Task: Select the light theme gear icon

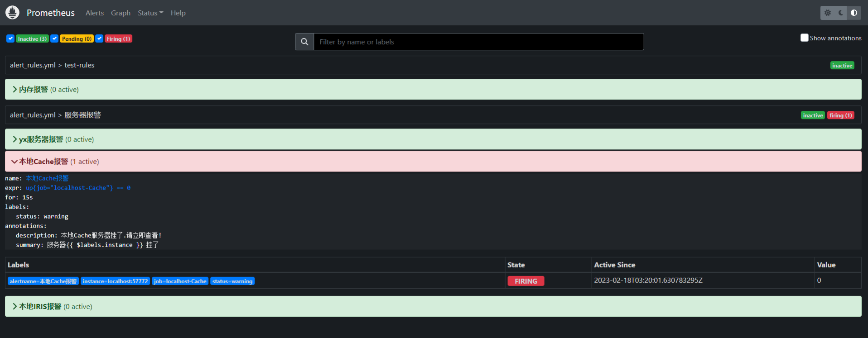Action: click(828, 13)
